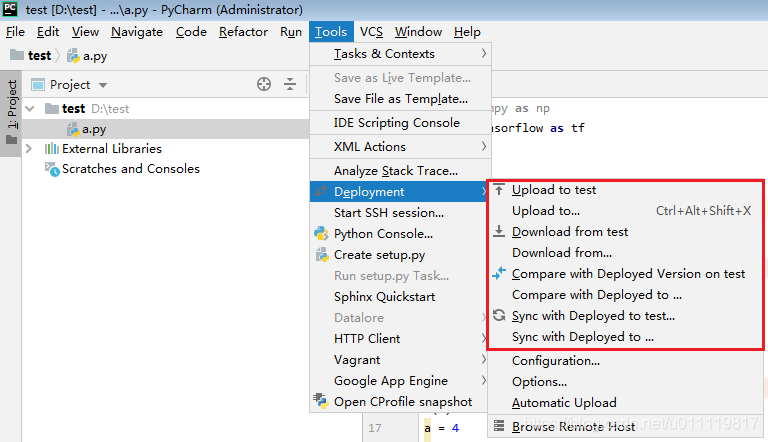Open the Window menu

(x=418, y=32)
